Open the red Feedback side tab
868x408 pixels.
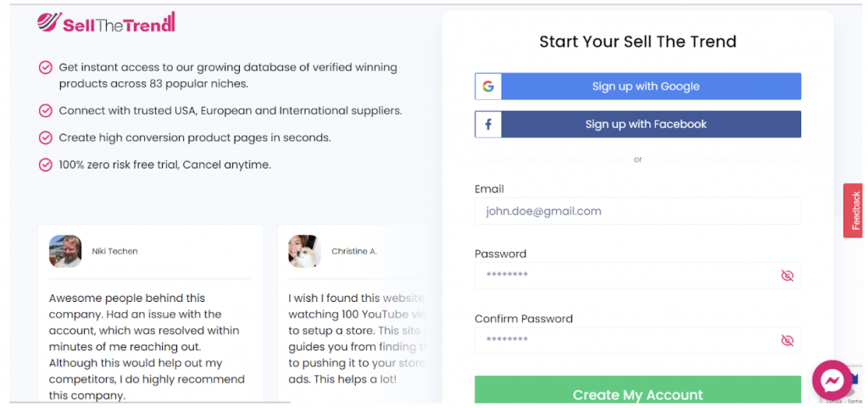click(853, 210)
